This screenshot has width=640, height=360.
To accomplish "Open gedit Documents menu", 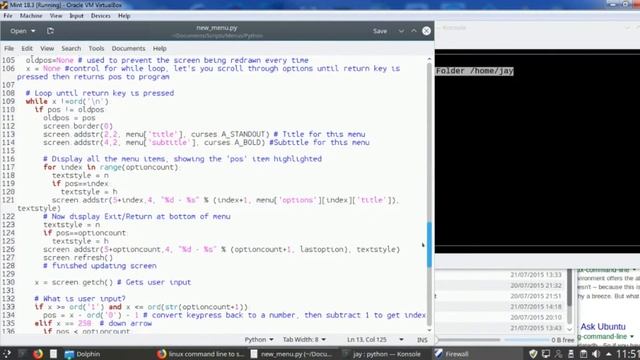I will (x=128, y=48).
